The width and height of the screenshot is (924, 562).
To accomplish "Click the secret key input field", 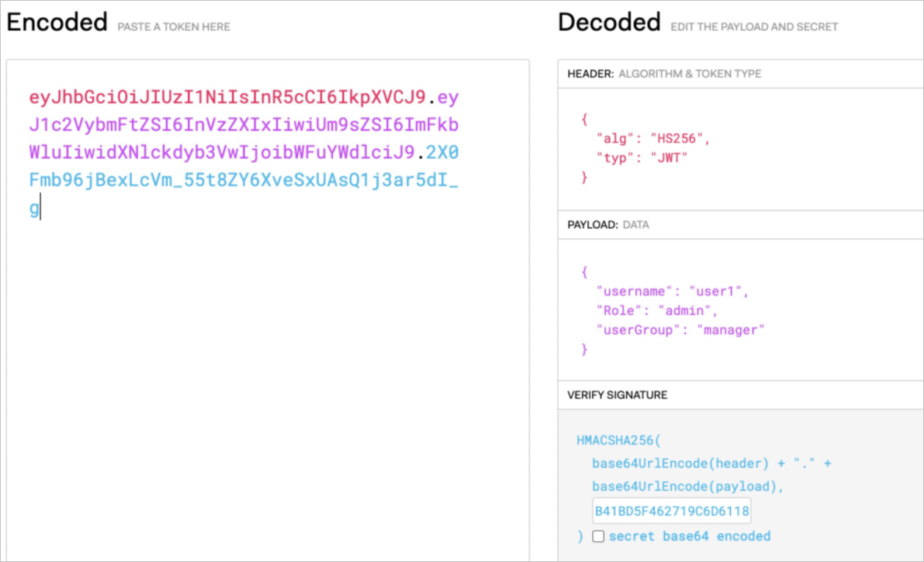I will [x=672, y=511].
